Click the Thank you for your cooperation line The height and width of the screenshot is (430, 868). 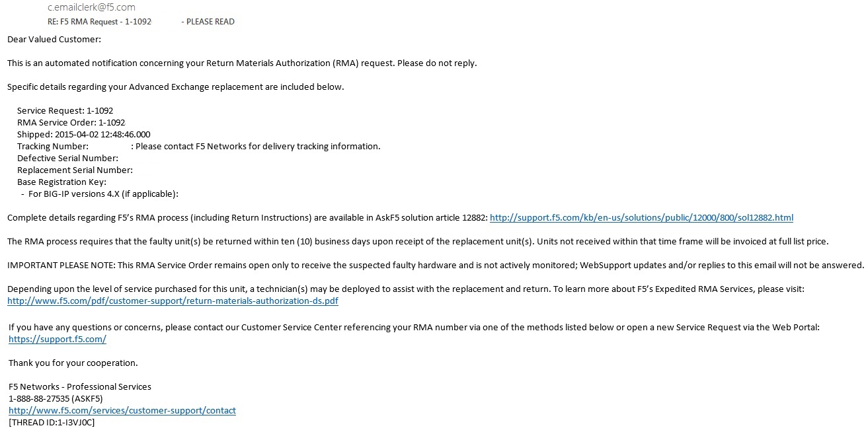coord(73,363)
